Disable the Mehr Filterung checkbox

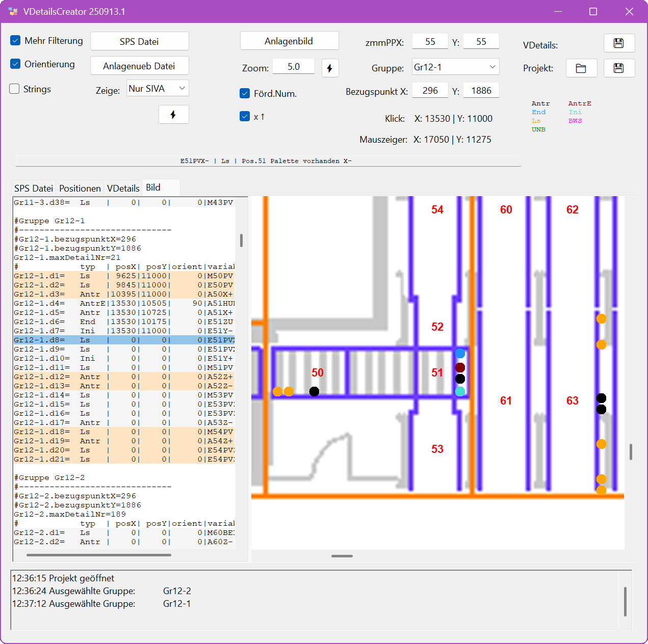coord(15,41)
